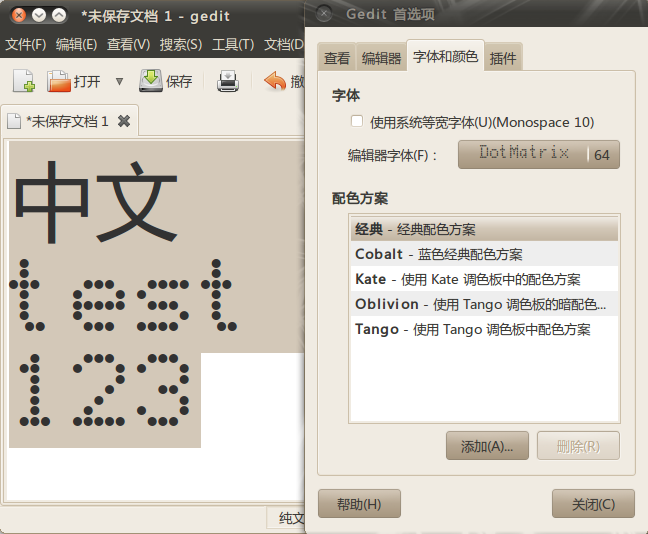Select the Cobalt color scheme
648x534 pixels.
pos(484,254)
